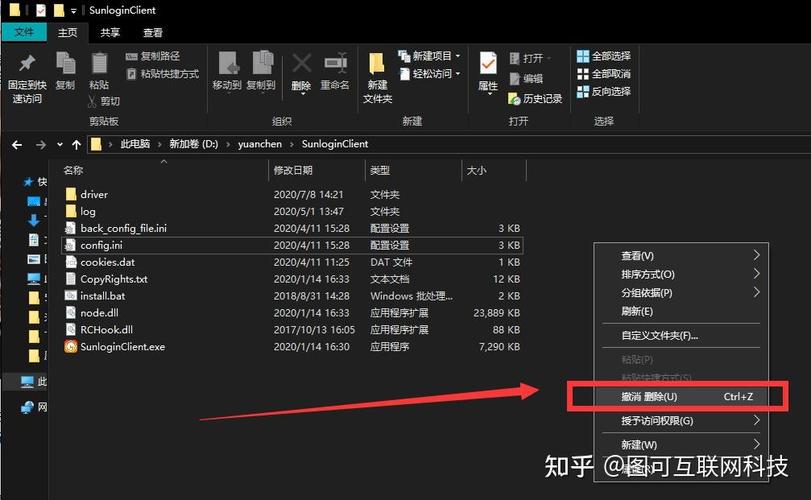Open the Easy access (轻松访问) dropdown
This screenshot has height=500, width=811.
point(429,74)
